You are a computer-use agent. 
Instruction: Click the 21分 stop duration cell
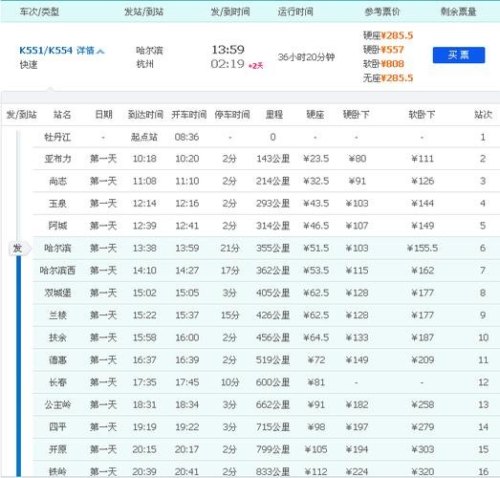230,248
